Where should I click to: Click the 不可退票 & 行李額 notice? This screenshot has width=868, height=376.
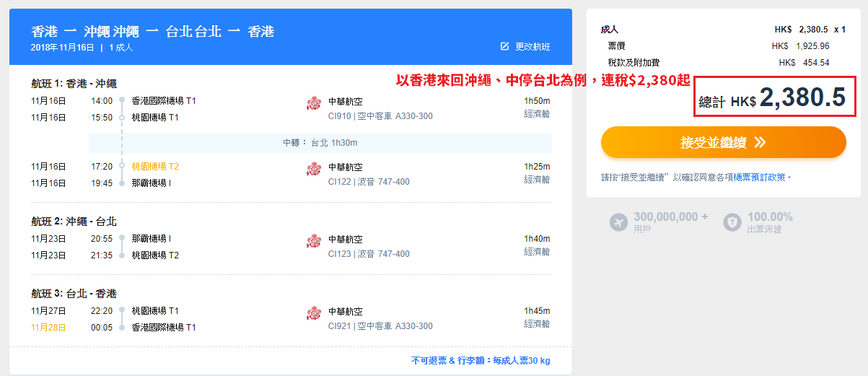tap(481, 360)
